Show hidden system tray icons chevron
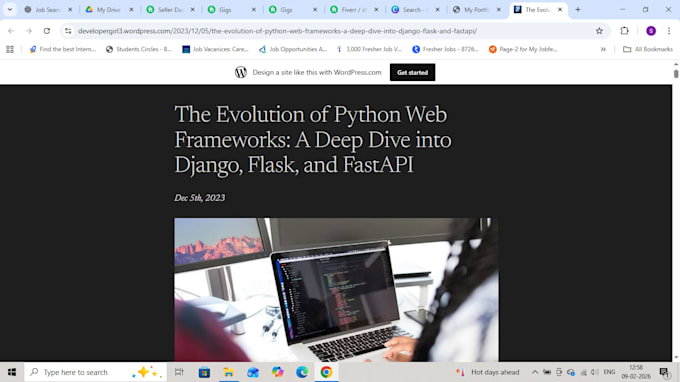This screenshot has width=680, height=382. 535,372
